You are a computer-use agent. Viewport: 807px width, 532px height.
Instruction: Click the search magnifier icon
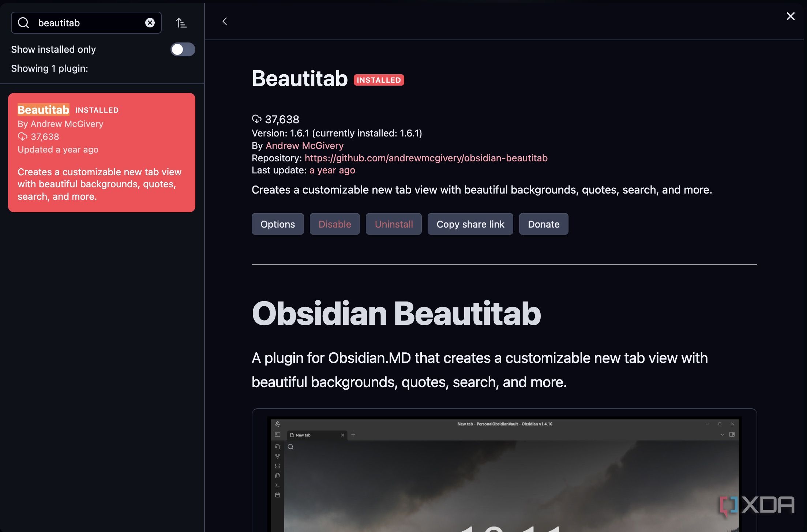click(23, 23)
